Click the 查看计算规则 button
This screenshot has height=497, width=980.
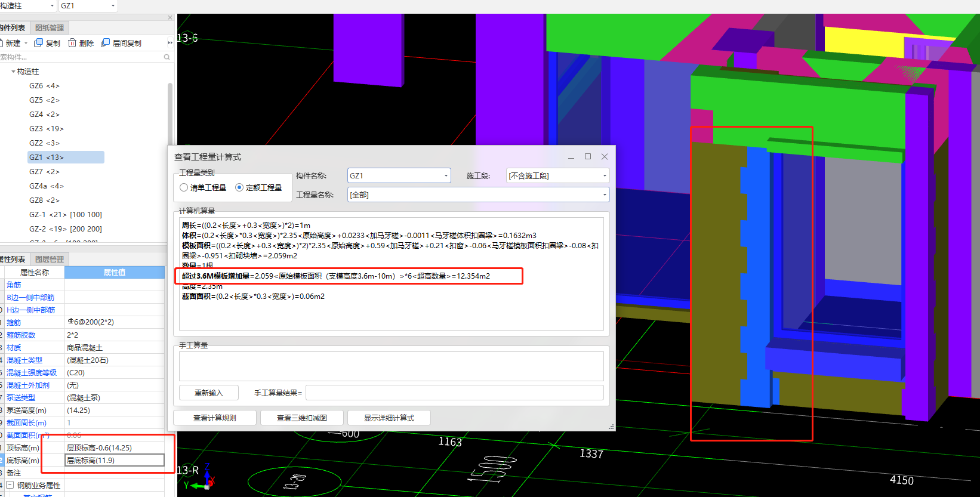215,418
